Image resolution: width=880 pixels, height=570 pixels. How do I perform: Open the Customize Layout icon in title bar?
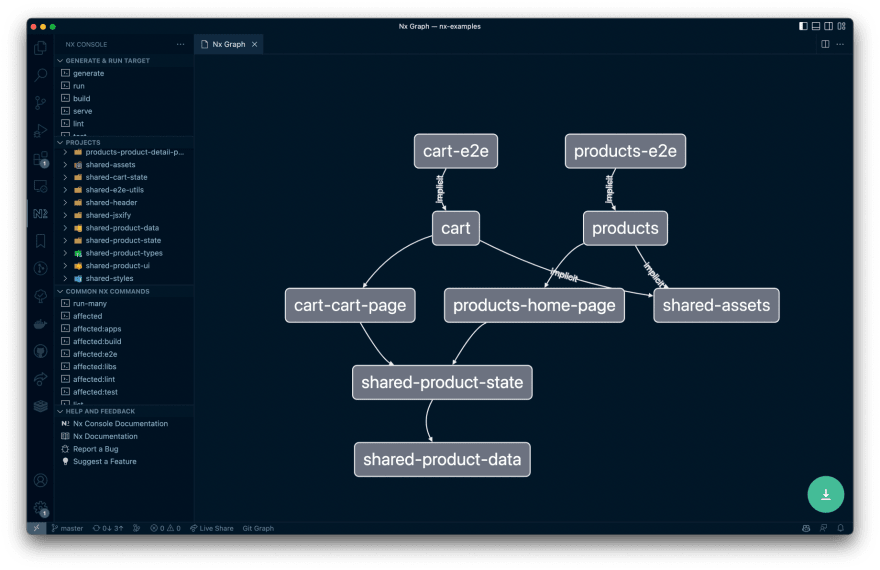(x=841, y=26)
